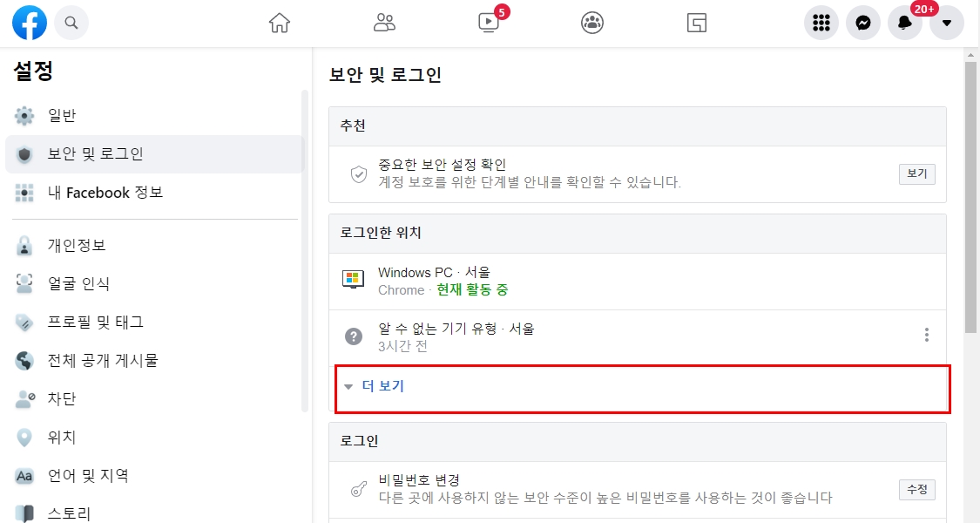The image size is (980, 523).
Task: Open Messenger from the top bar
Action: point(863,23)
